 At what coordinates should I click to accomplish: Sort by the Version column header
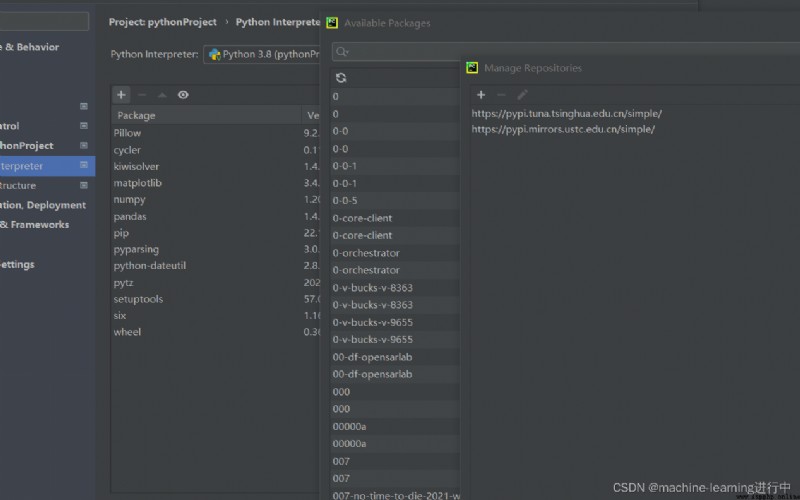click(x=311, y=115)
